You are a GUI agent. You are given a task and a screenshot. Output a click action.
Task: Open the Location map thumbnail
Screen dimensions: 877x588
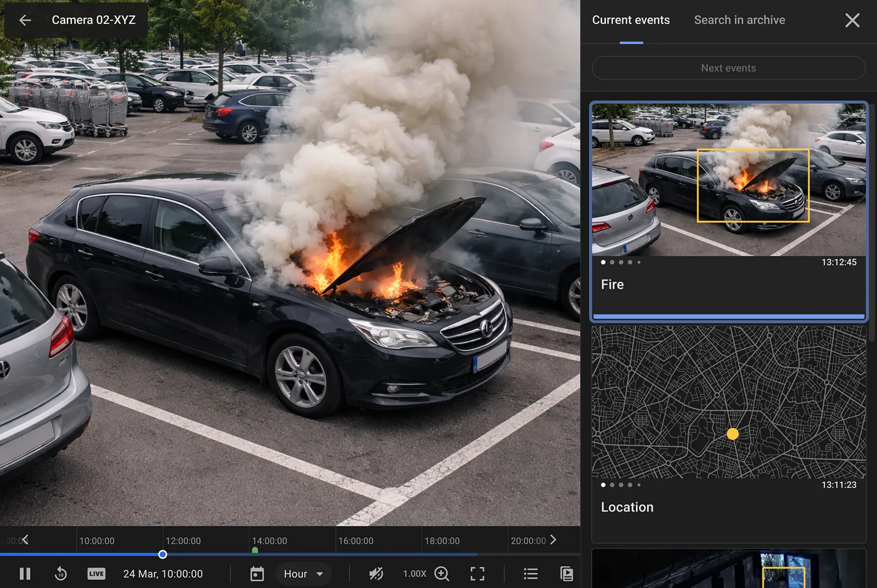[x=729, y=402]
